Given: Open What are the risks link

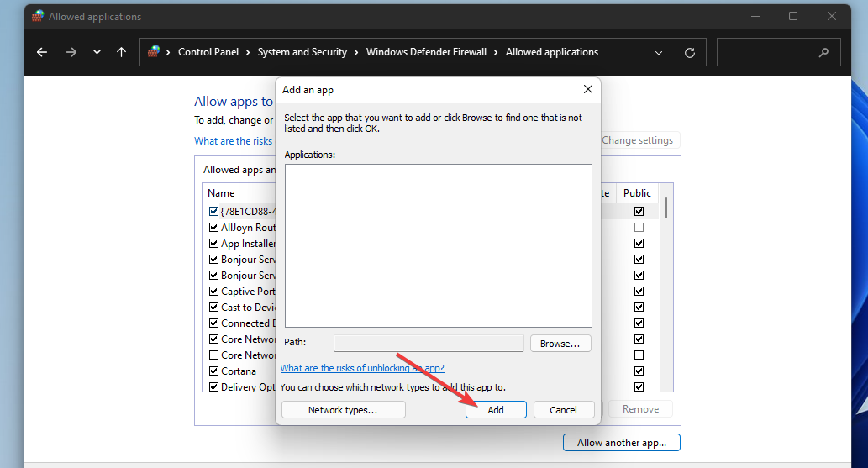Looking at the screenshot, I should click(233, 141).
